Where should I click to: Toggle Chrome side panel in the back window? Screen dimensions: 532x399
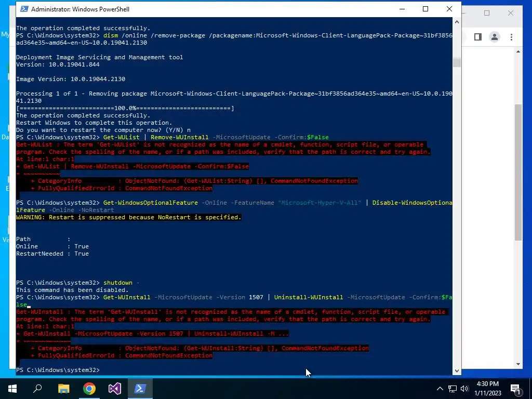click(478, 37)
